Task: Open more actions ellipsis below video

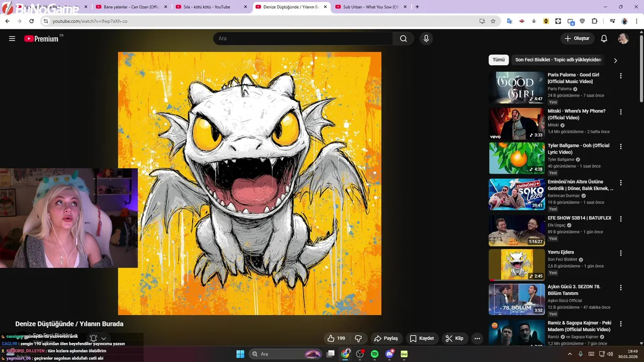Action: 477,338
